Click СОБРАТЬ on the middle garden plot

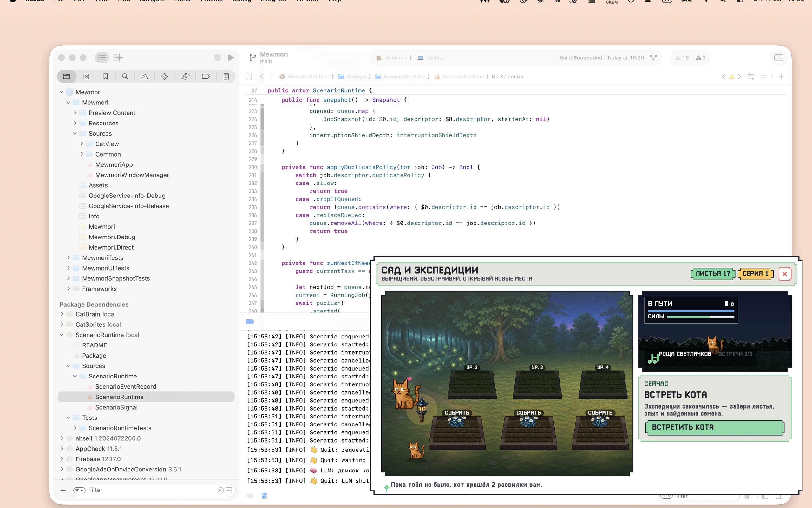528,412
